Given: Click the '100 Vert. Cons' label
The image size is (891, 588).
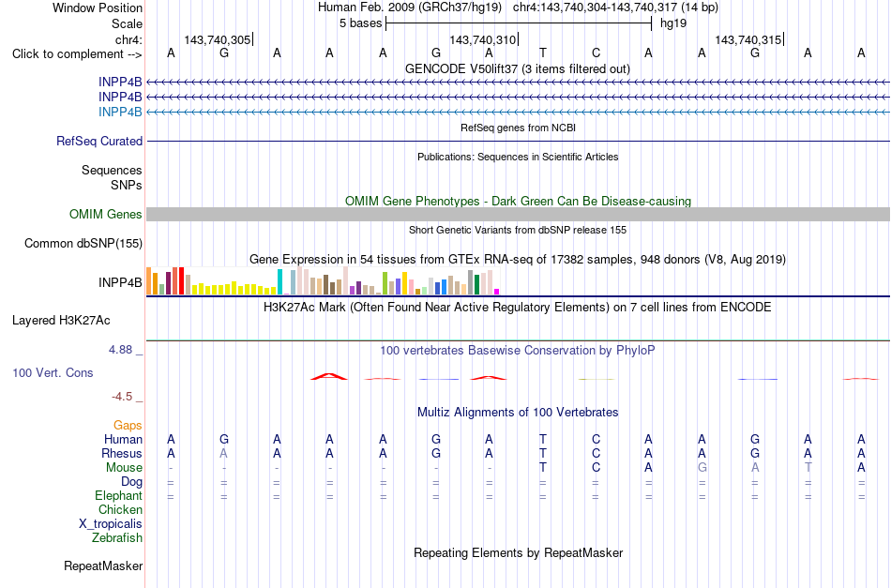Looking at the screenshot, I should [x=53, y=372].
